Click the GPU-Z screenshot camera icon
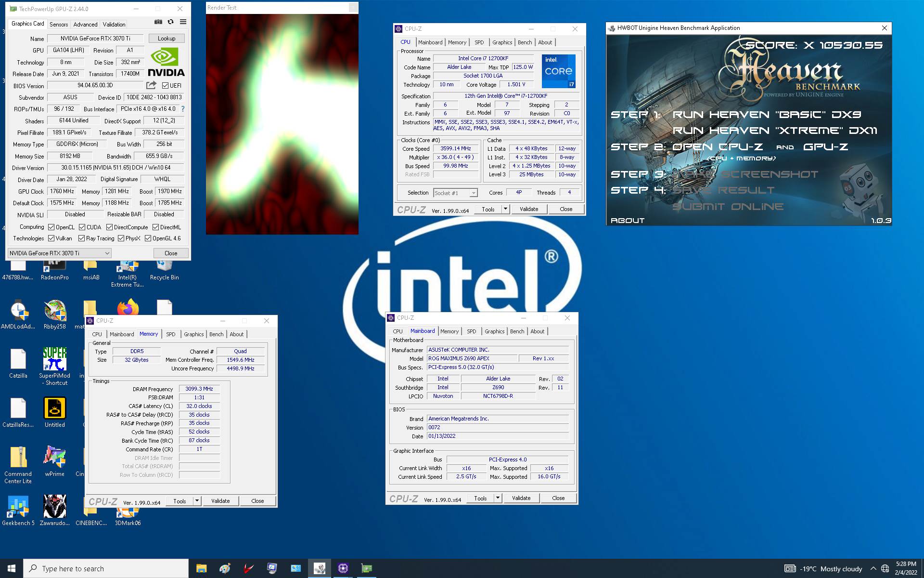This screenshot has height=578, width=924. 158,22
